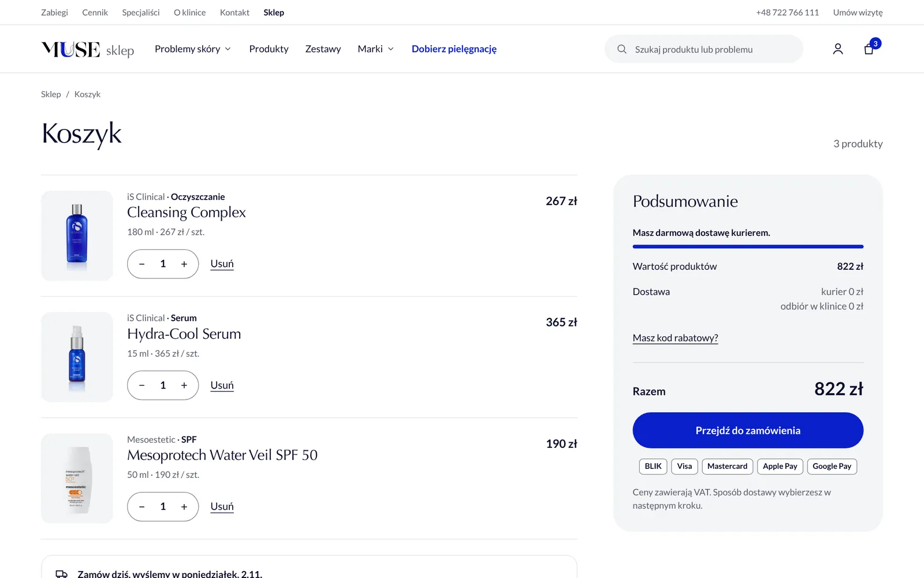Image resolution: width=924 pixels, height=578 pixels.
Task: Go to Sklep breadcrumb
Action: (x=51, y=94)
